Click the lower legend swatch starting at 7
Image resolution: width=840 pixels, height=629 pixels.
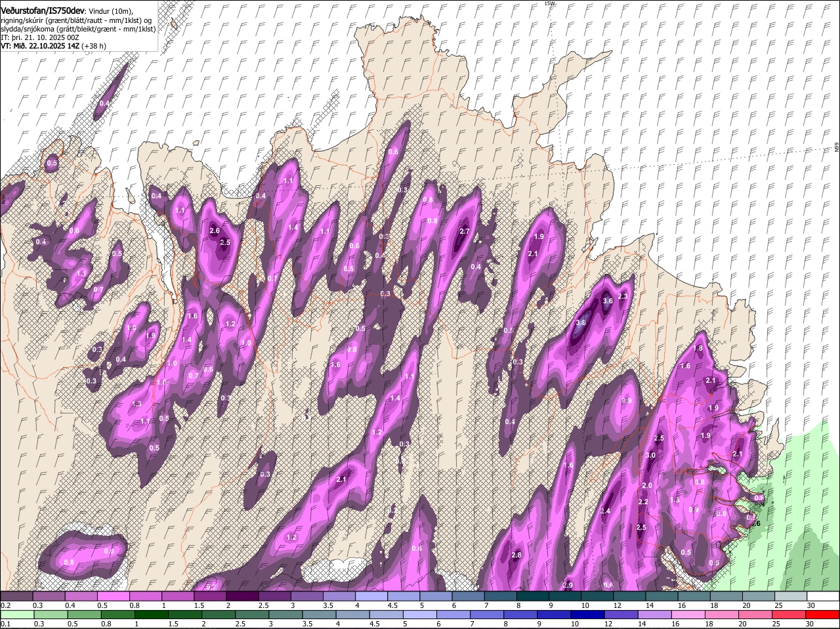(x=486, y=615)
